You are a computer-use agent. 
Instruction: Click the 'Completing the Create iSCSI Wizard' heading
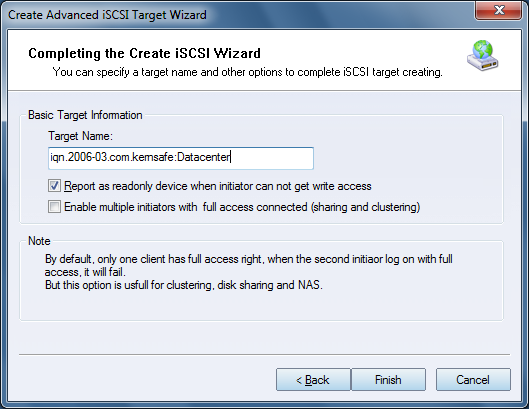pos(144,53)
